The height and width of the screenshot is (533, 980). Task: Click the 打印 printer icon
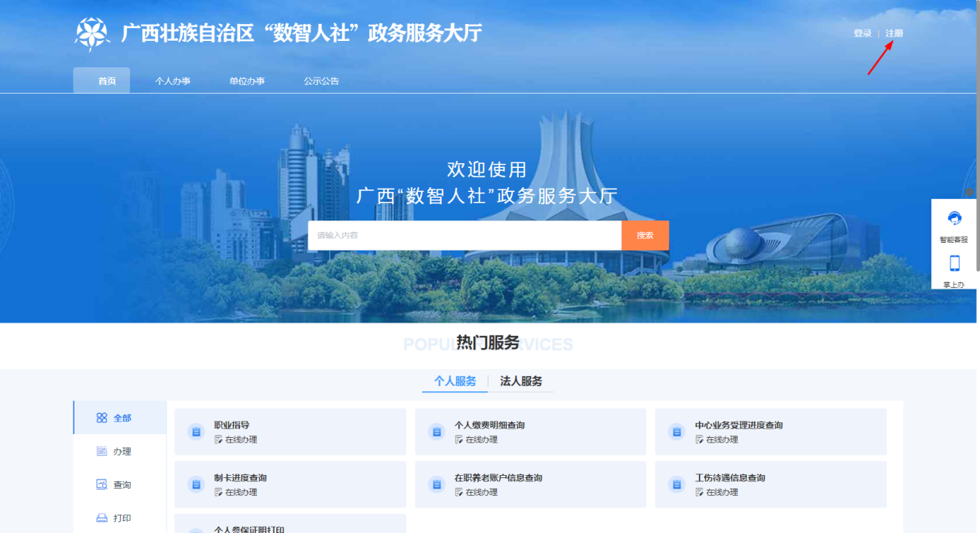(101, 518)
